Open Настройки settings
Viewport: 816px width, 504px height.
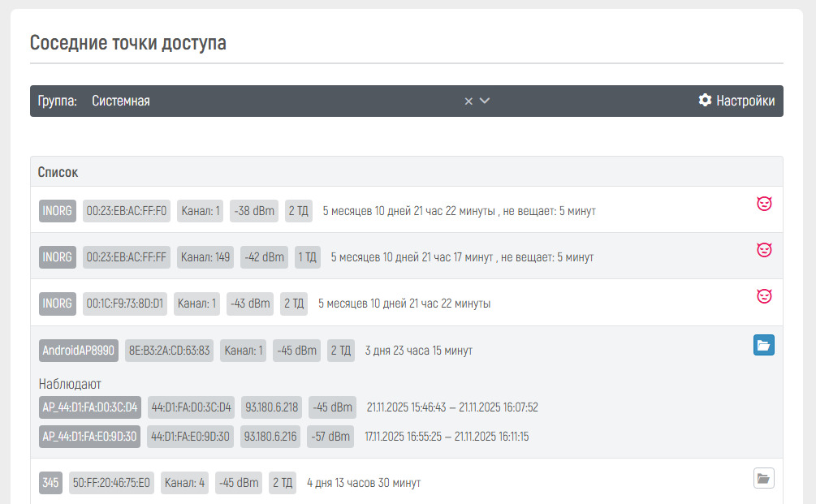(x=736, y=101)
